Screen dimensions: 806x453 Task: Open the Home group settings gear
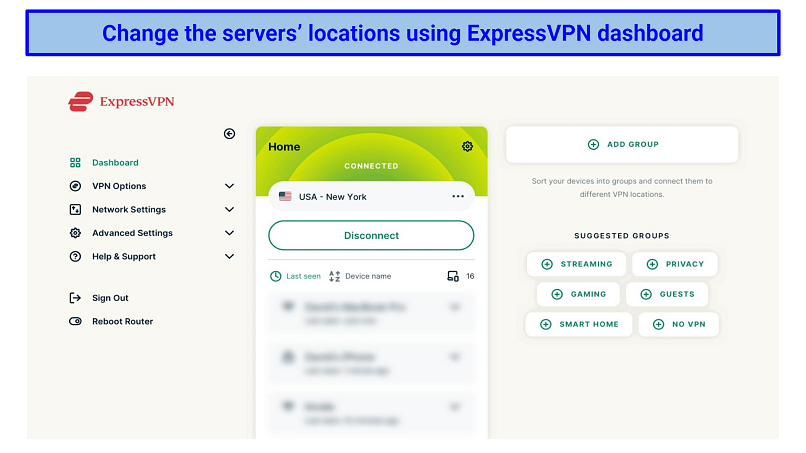pyautogui.click(x=467, y=147)
